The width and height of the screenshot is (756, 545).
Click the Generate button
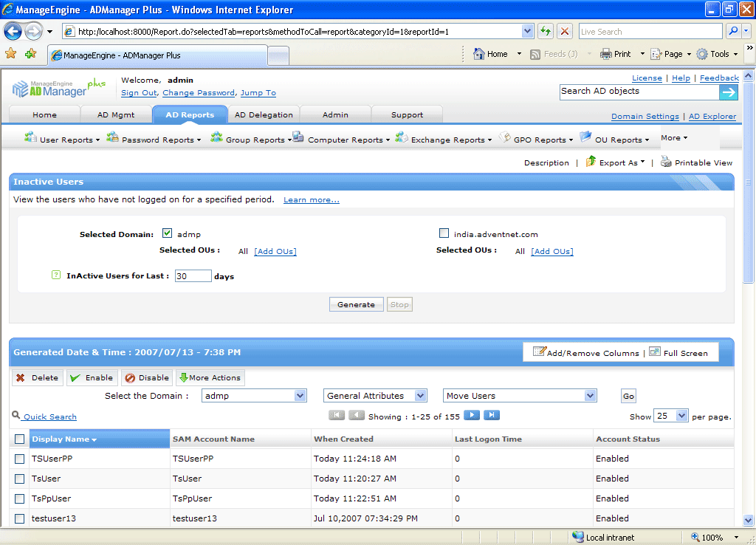(x=357, y=304)
